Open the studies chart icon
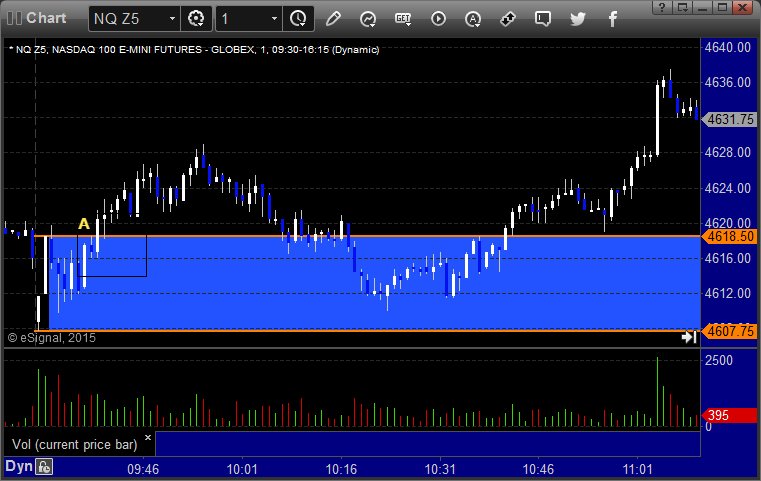Screen dimensions: 761x481 coord(368,19)
